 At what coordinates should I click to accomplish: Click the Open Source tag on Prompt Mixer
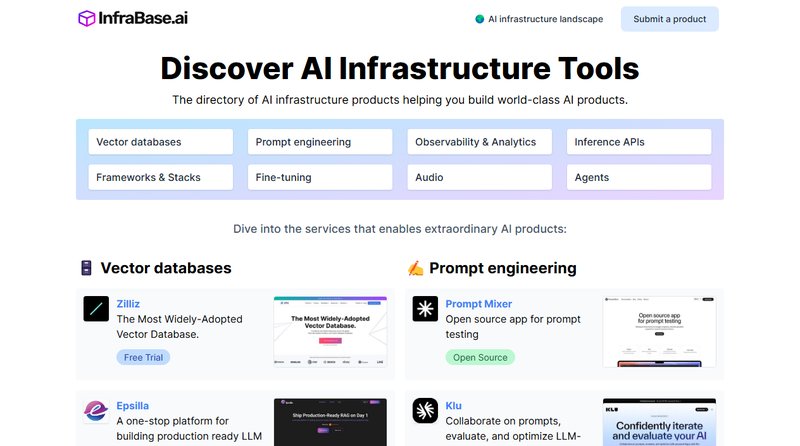point(479,357)
